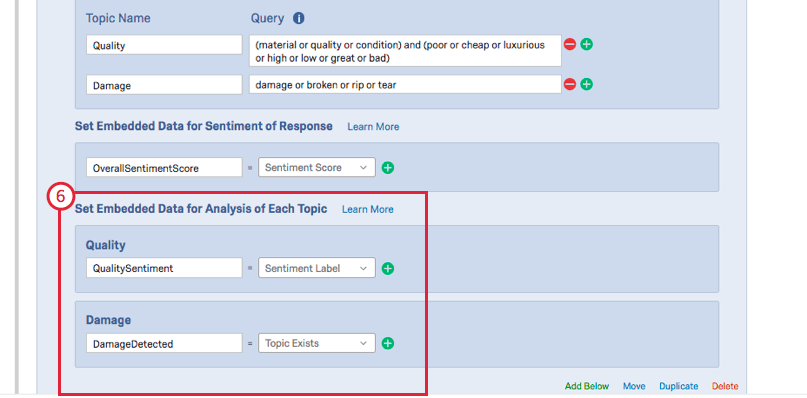Image resolution: width=807 pixels, height=398 pixels.
Task: Click the Move action
Action: click(x=634, y=386)
